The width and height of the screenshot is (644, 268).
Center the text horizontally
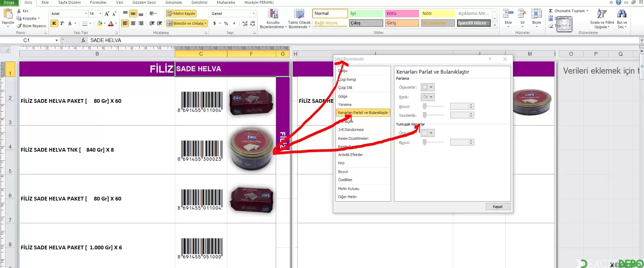133,23
